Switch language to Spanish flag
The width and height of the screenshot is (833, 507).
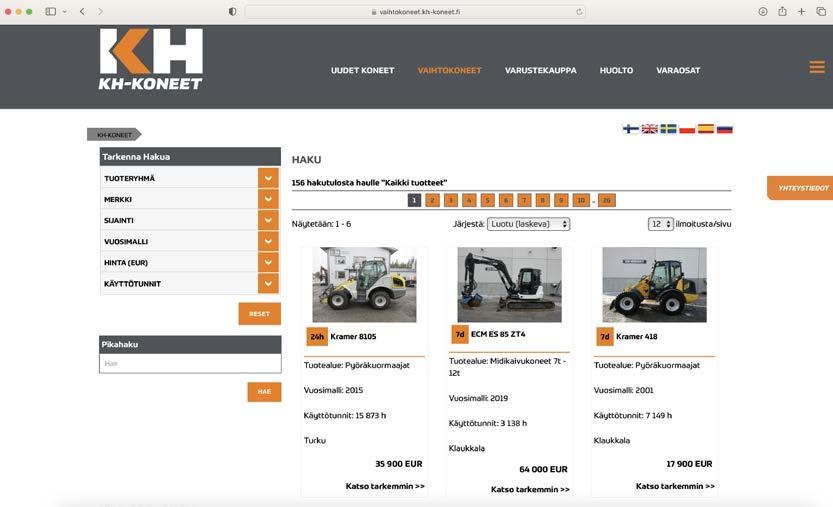click(706, 129)
